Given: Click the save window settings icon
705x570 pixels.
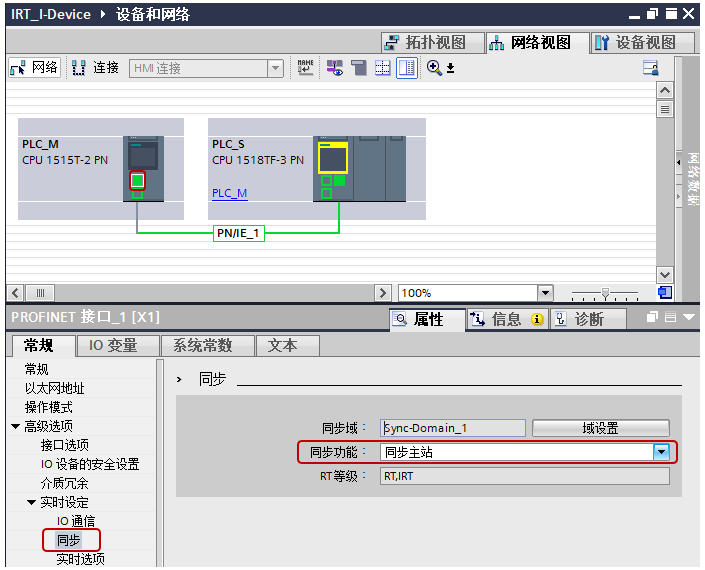Looking at the screenshot, I should pyautogui.click(x=651, y=68).
